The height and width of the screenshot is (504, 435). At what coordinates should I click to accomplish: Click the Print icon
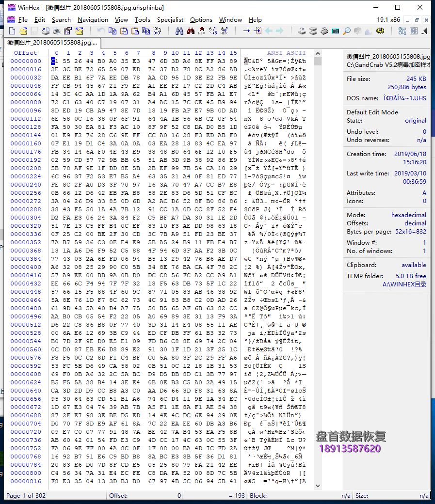pyautogui.click(x=57, y=31)
